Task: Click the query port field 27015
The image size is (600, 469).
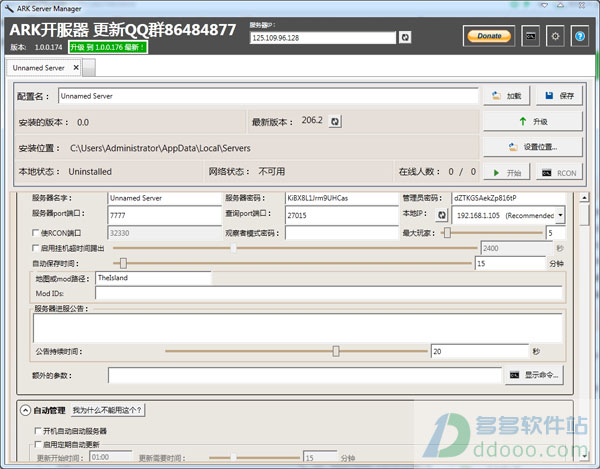Action: pyautogui.click(x=342, y=215)
